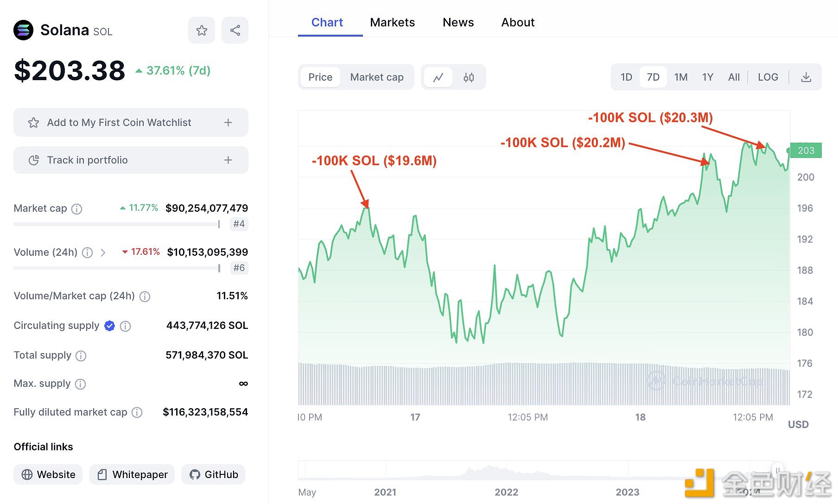This screenshot has width=838, height=504.
Task: Click the $10,153,095,399 volume value
Action: 208,252
